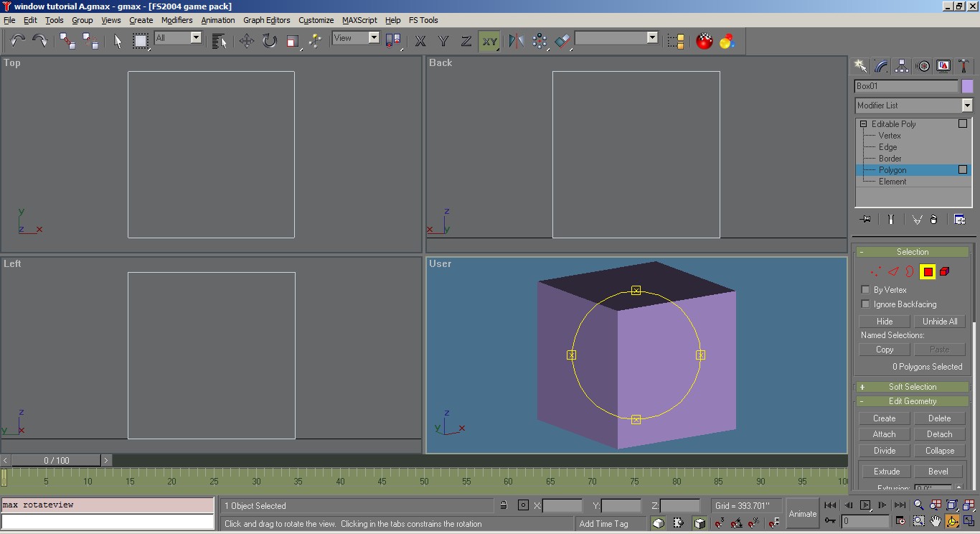Open the Modifiers menu
980x534 pixels.
176,20
